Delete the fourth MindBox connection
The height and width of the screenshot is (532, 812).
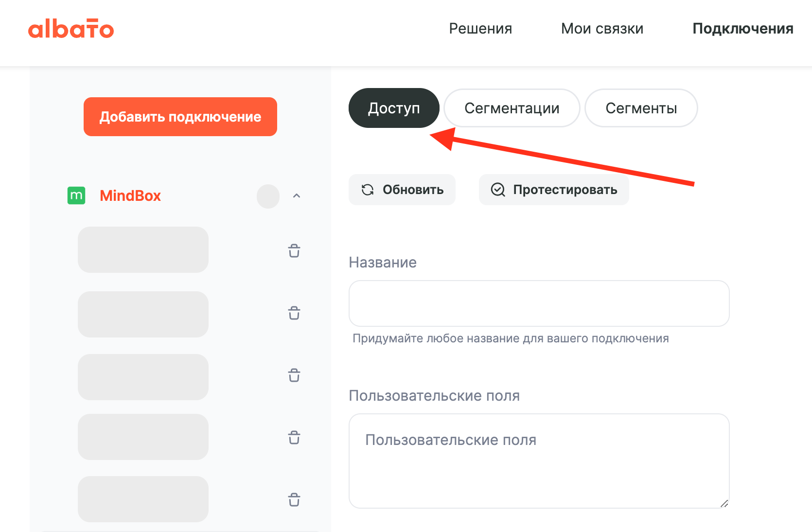coord(294,437)
